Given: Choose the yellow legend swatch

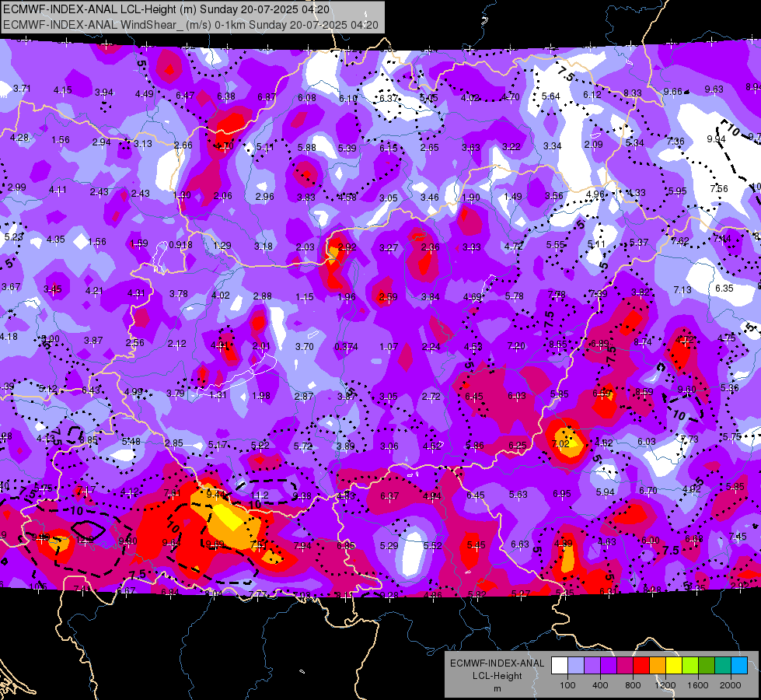Looking at the screenshot, I should click(x=674, y=666).
